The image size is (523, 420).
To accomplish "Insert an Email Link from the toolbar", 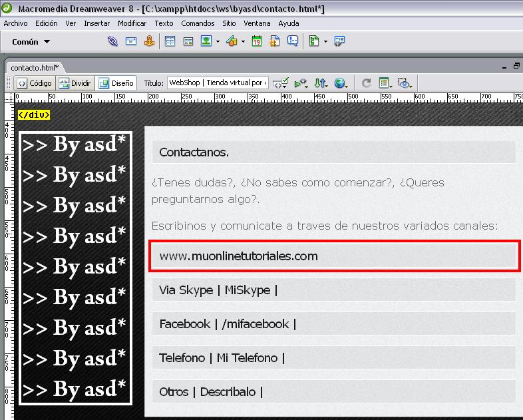I will coord(130,41).
